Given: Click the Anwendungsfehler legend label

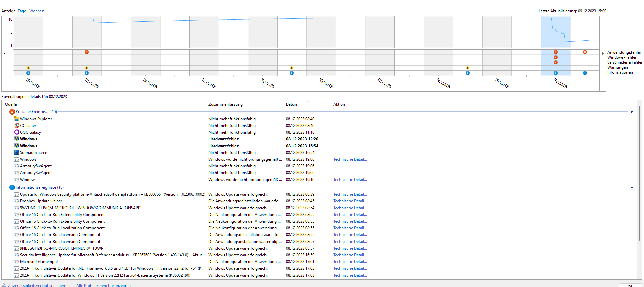Looking at the screenshot, I should point(624,52).
